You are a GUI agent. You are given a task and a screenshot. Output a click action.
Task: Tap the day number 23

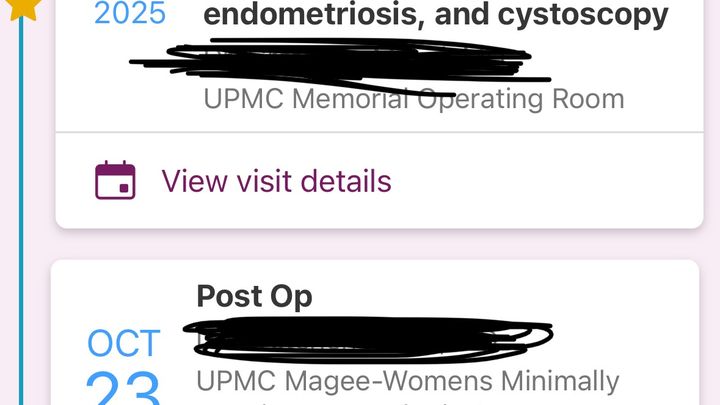click(x=123, y=388)
